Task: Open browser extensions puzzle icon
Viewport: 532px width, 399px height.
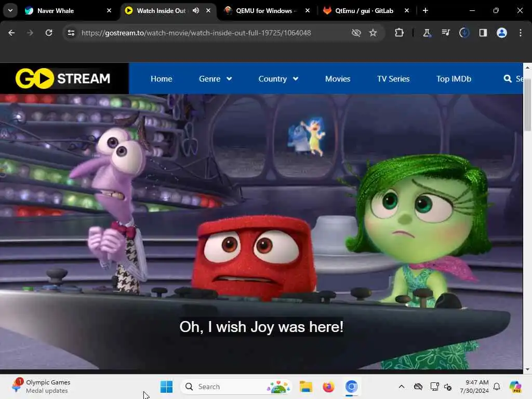Action: [x=400, y=33]
